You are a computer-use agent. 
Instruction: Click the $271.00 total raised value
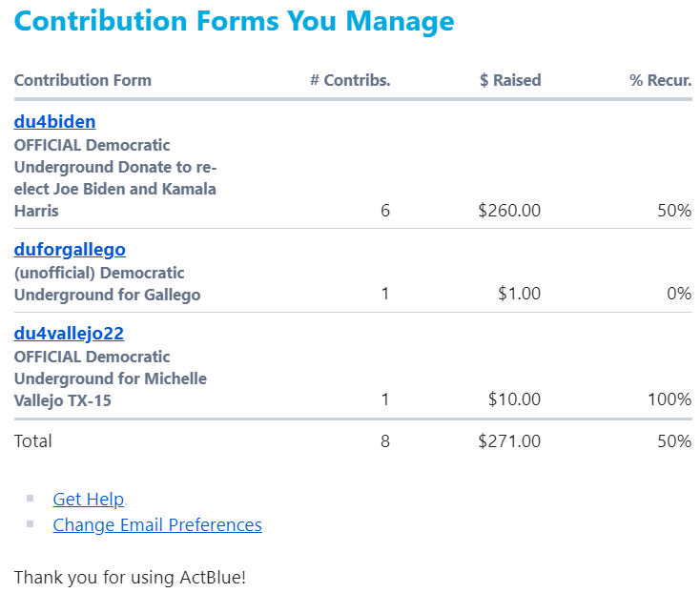(x=509, y=441)
